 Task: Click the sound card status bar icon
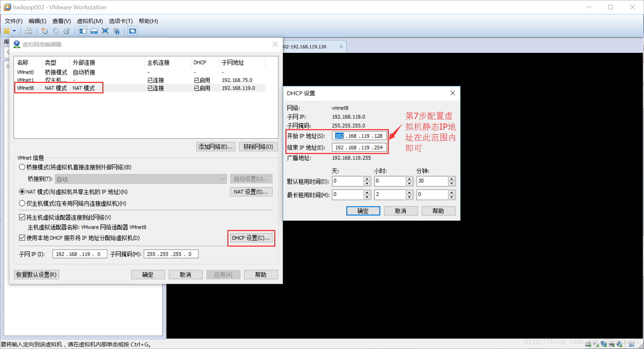click(x=619, y=345)
